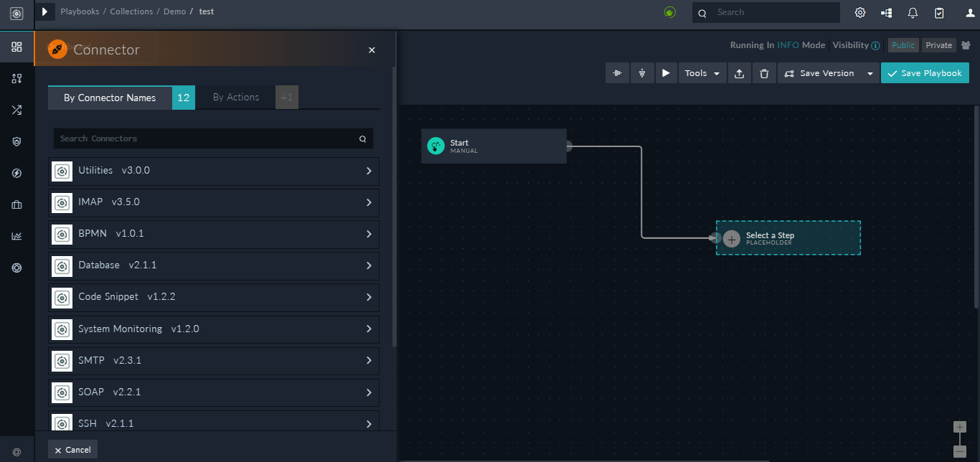Image resolution: width=980 pixels, height=462 pixels.
Task: Cancel the connector selection panel
Action: point(72,449)
